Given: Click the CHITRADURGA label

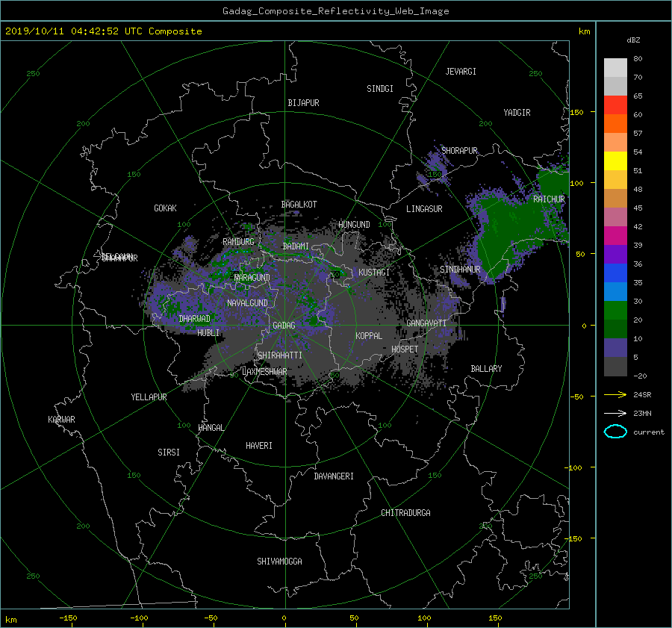Looking at the screenshot, I should pyautogui.click(x=405, y=513).
